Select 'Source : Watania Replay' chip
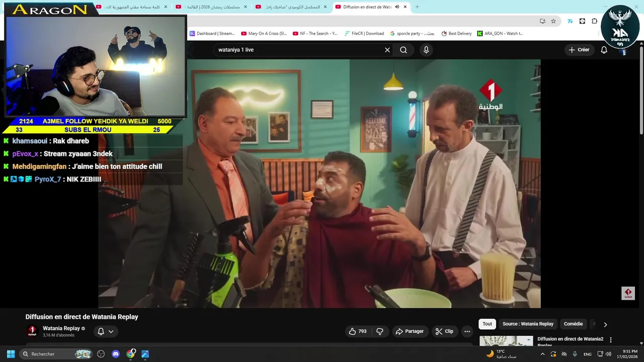The height and width of the screenshot is (362, 644). [528, 324]
